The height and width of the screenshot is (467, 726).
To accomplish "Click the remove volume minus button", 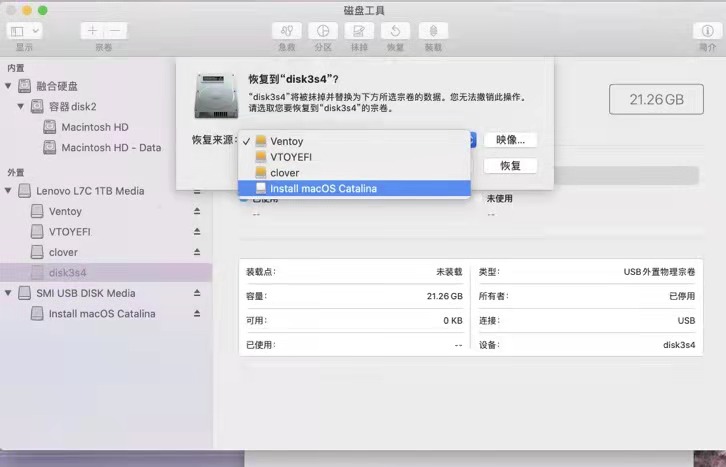I will tap(115, 31).
